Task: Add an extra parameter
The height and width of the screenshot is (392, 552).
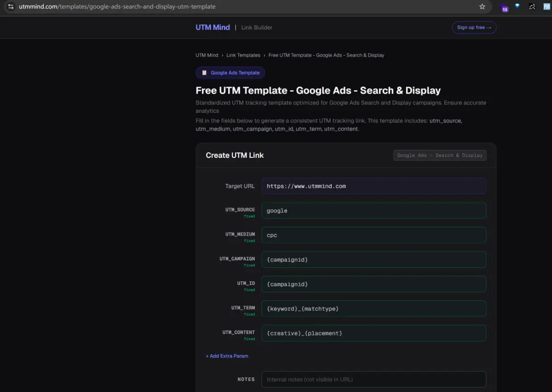Action: 227,356
